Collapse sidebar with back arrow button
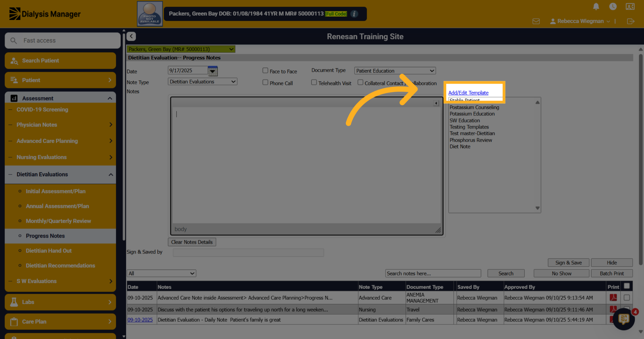This screenshot has height=339, width=644. [x=131, y=36]
